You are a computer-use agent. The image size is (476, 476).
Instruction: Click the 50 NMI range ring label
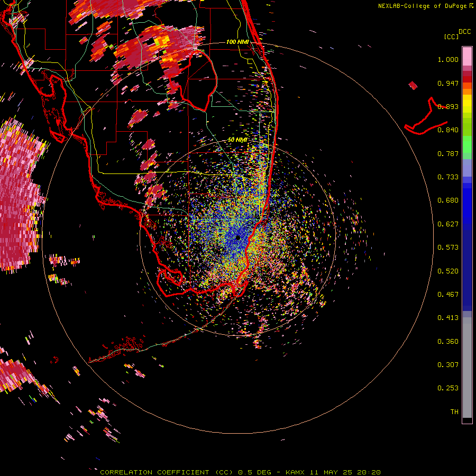tap(237, 140)
